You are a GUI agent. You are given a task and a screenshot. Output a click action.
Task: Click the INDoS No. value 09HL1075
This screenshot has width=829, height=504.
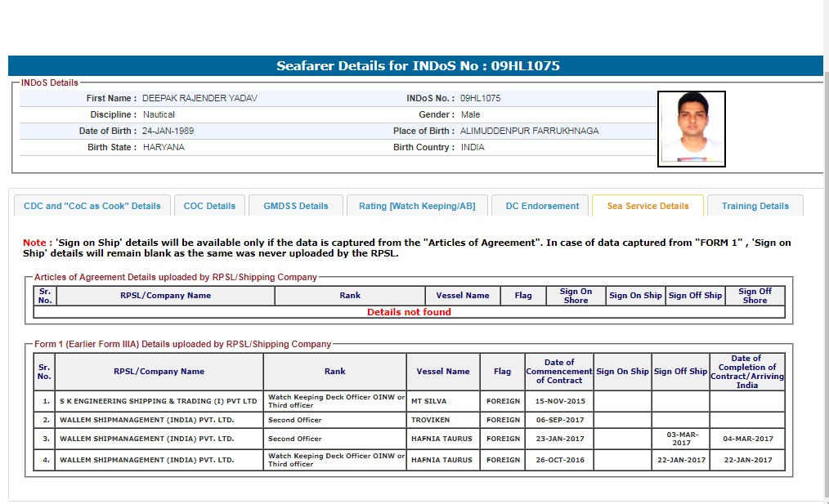tap(481, 98)
